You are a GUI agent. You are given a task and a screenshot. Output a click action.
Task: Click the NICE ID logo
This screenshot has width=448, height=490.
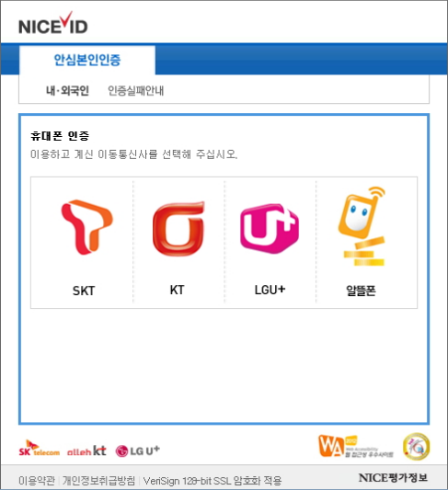(53, 23)
